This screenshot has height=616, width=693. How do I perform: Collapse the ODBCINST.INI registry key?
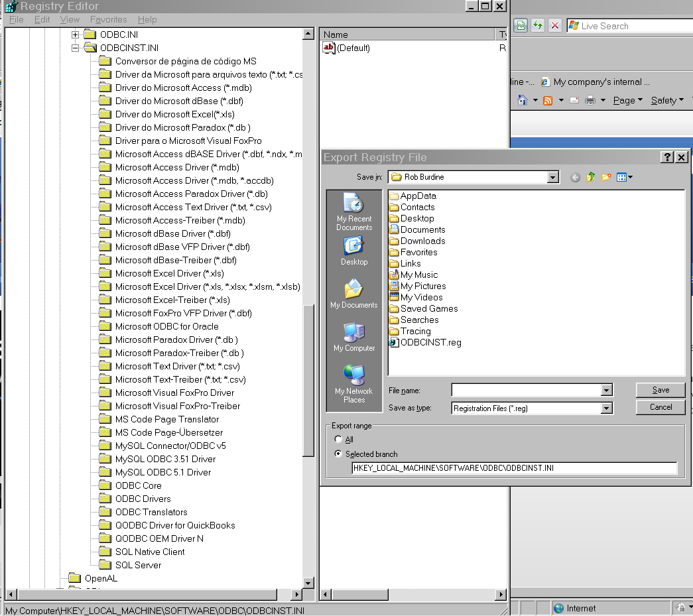pos(75,48)
